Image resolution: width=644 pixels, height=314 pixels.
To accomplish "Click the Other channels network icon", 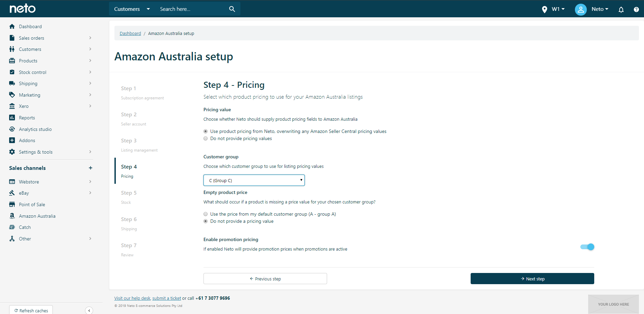I will (12, 239).
